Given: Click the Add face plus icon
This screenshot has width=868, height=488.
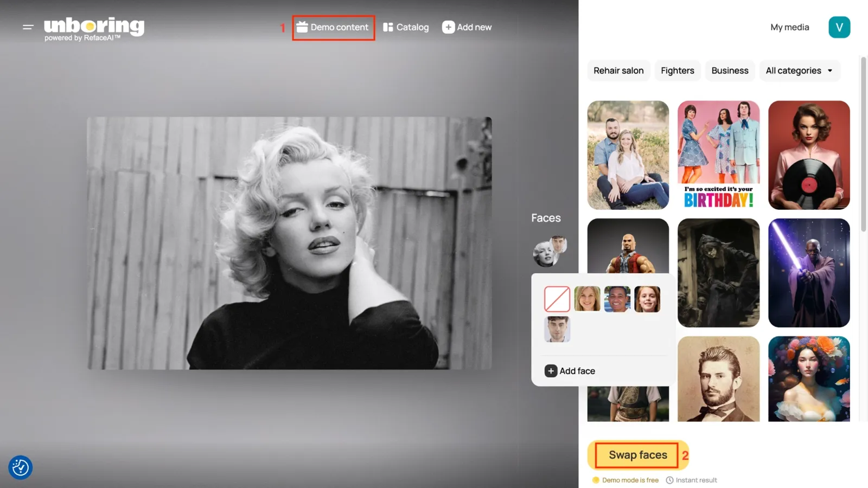Looking at the screenshot, I should click(x=551, y=371).
